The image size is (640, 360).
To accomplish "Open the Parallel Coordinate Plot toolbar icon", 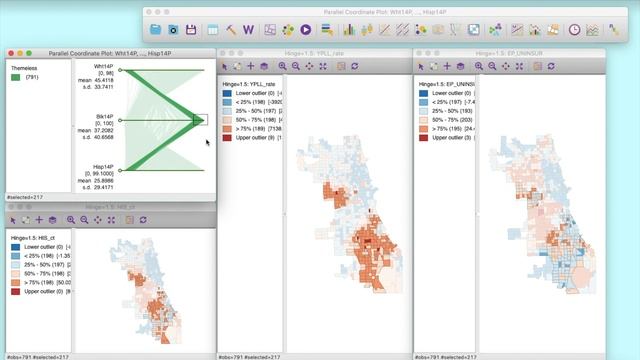I will click(x=455, y=29).
